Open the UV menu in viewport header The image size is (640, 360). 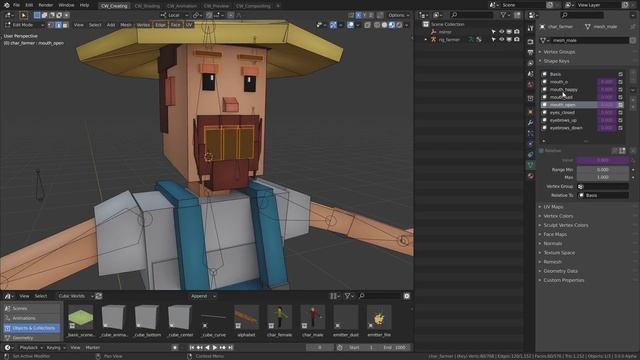[x=189, y=25]
